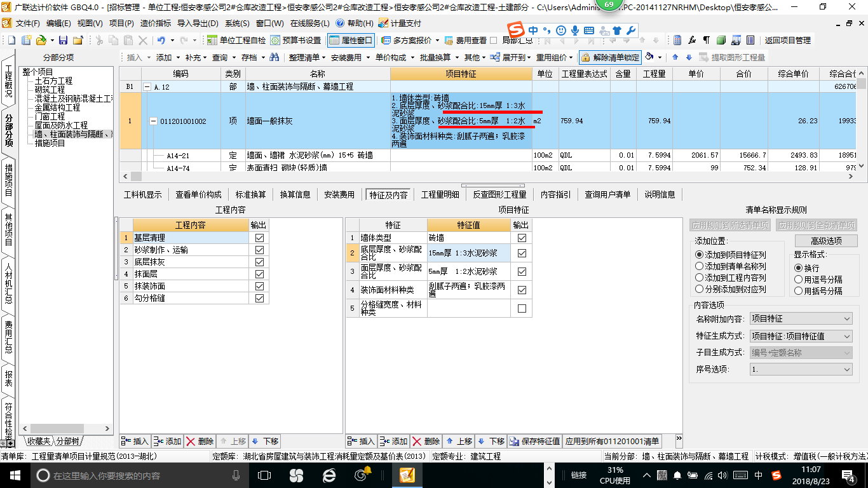Click the Sogou microphone voice input icon

click(x=575, y=30)
